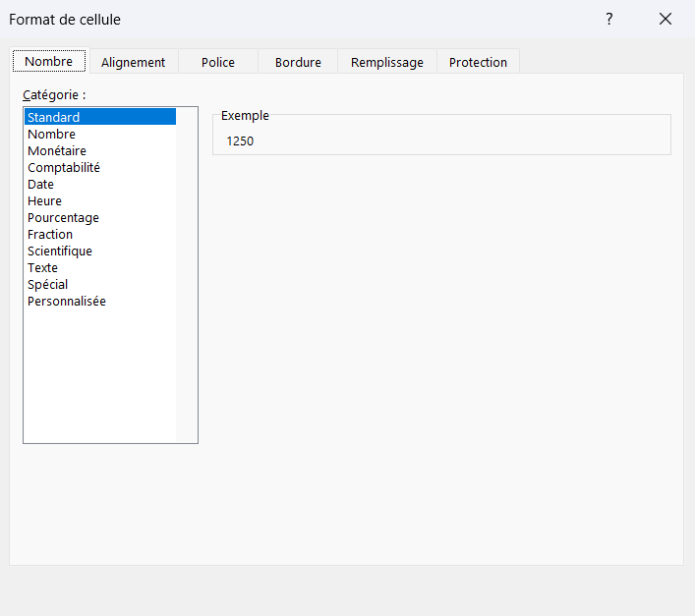Go to the Protection tab
695x616 pixels.
coord(478,62)
